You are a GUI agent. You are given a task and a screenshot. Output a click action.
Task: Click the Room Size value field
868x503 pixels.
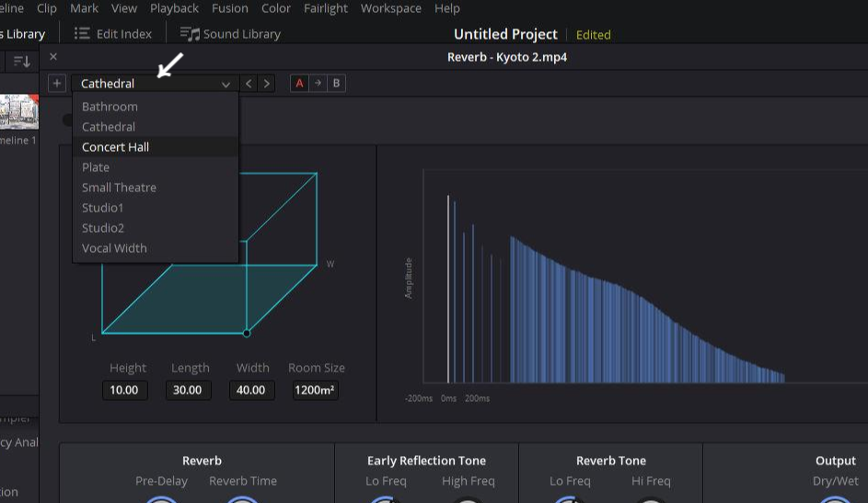(x=315, y=390)
